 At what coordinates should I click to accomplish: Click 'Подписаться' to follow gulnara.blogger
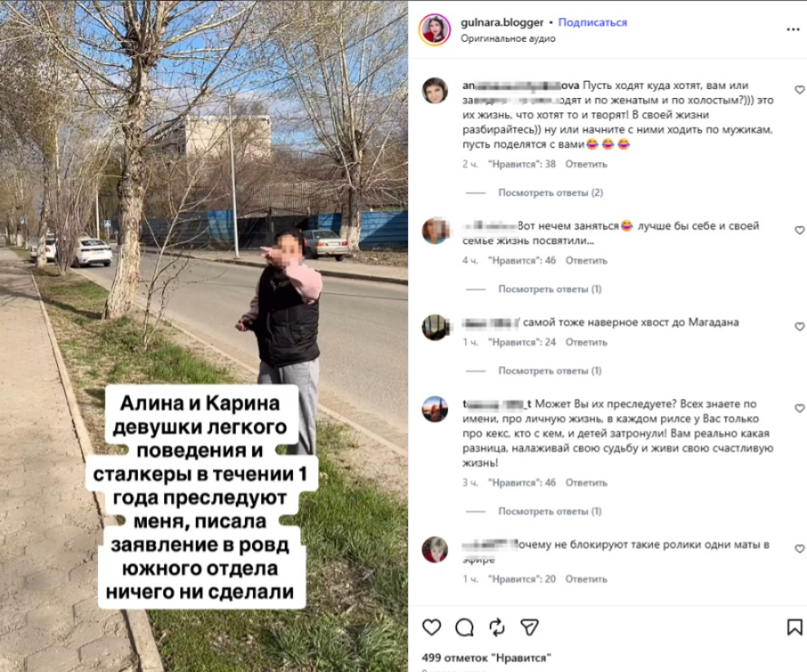(592, 23)
